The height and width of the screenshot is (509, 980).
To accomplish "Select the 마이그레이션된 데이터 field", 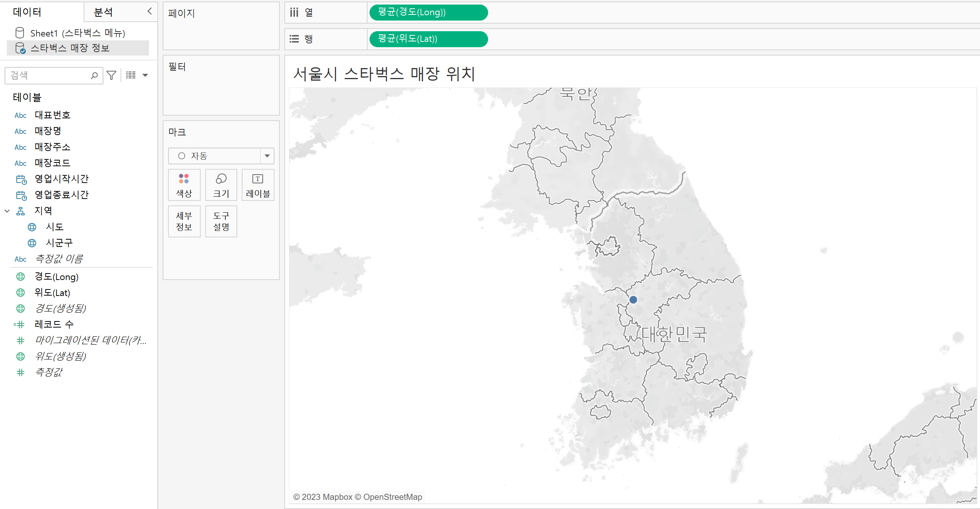I will click(90, 340).
